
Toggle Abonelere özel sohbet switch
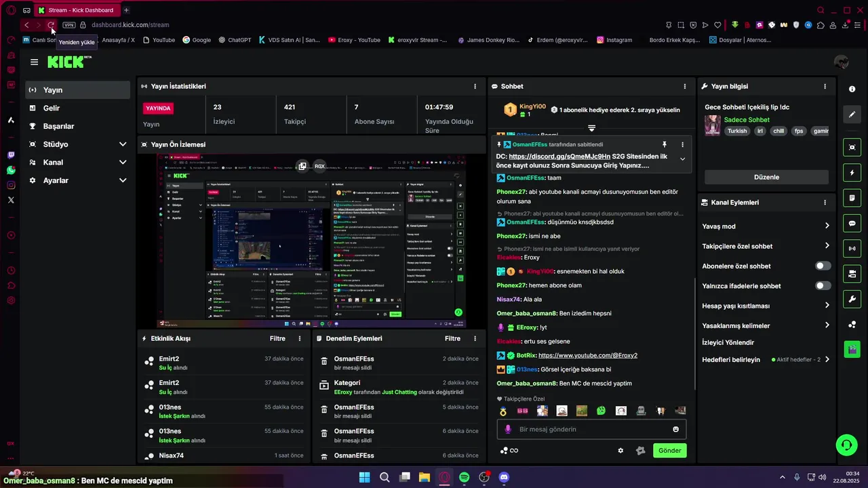[x=823, y=266]
